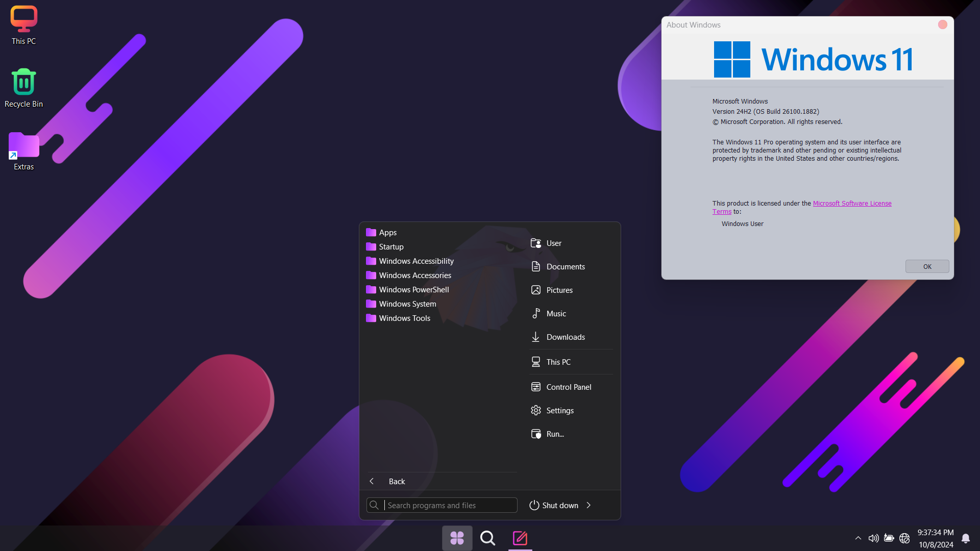Open This PC from Start menu

tap(571, 362)
